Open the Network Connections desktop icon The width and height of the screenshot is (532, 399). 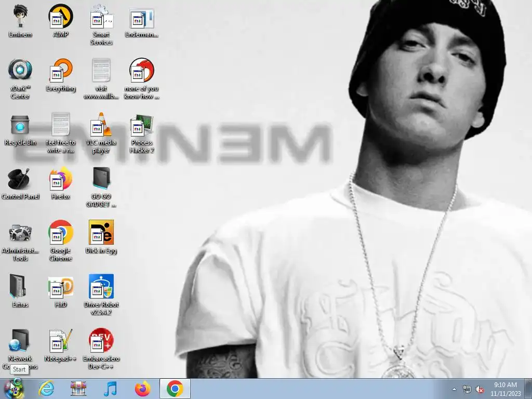click(x=20, y=349)
